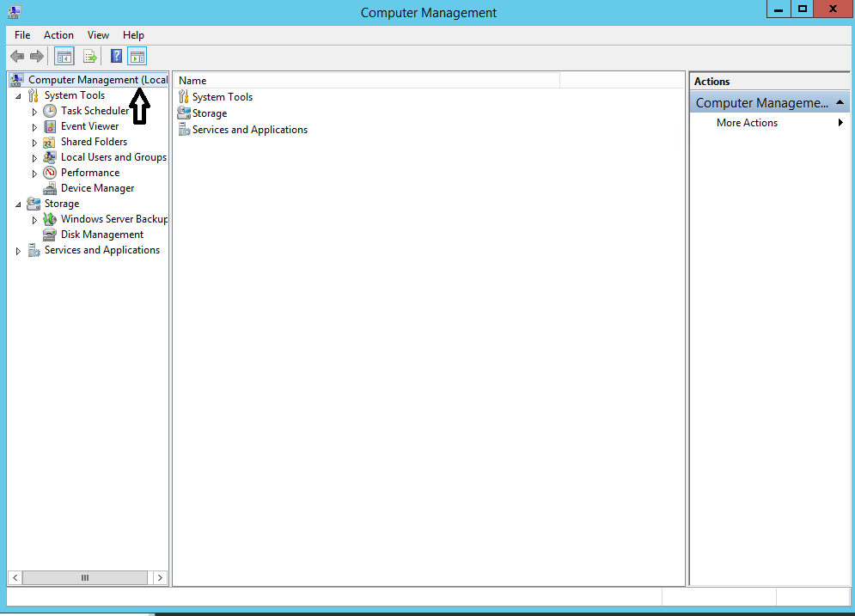Expand the Local Users and Groups node

34,158
